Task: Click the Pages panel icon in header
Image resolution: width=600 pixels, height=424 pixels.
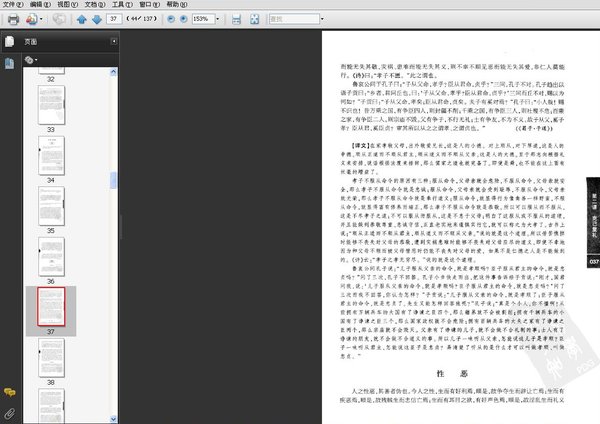Action: tap(10, 41)
